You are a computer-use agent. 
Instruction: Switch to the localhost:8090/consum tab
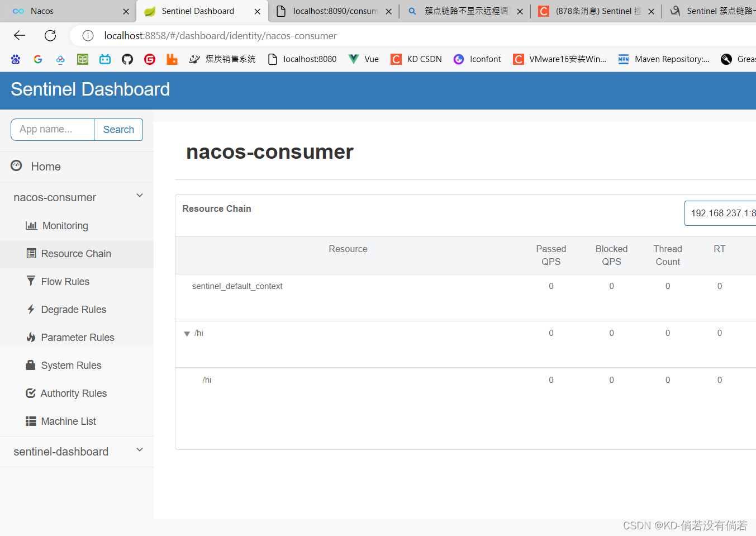335,11
